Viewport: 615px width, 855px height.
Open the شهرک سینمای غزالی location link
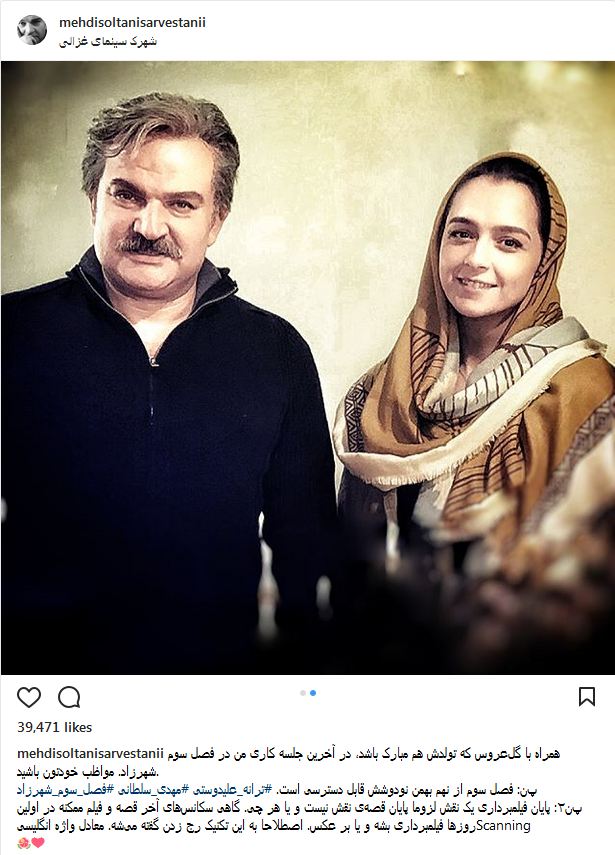click(x=108, y=41)
